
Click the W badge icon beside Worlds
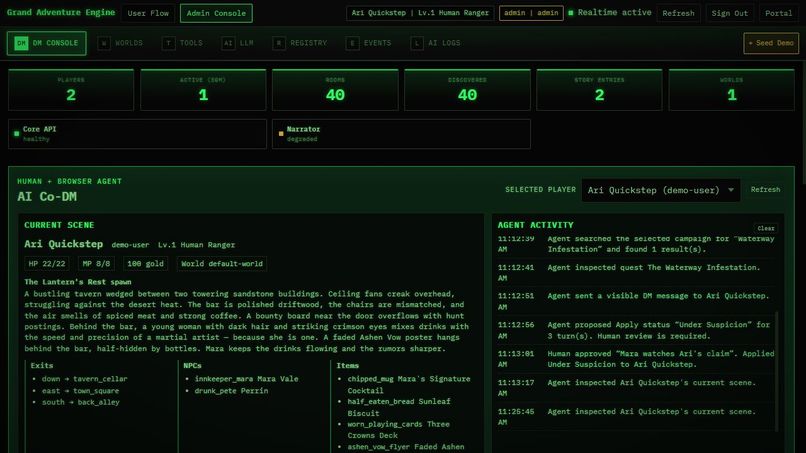[104, 43]
